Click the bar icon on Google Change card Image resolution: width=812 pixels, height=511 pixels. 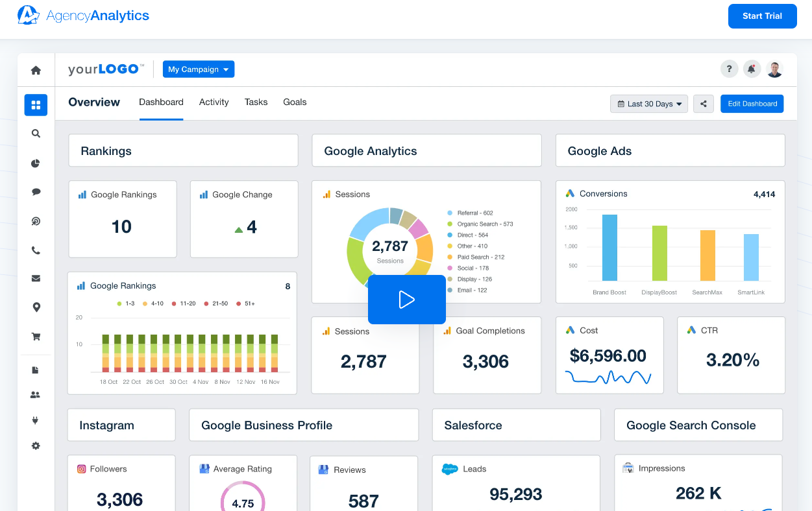point(204,195)
